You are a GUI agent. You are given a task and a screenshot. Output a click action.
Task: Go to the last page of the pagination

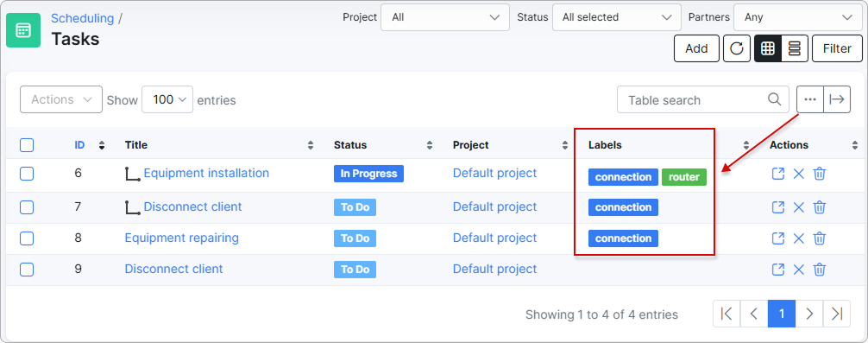[x=836, y=314]
